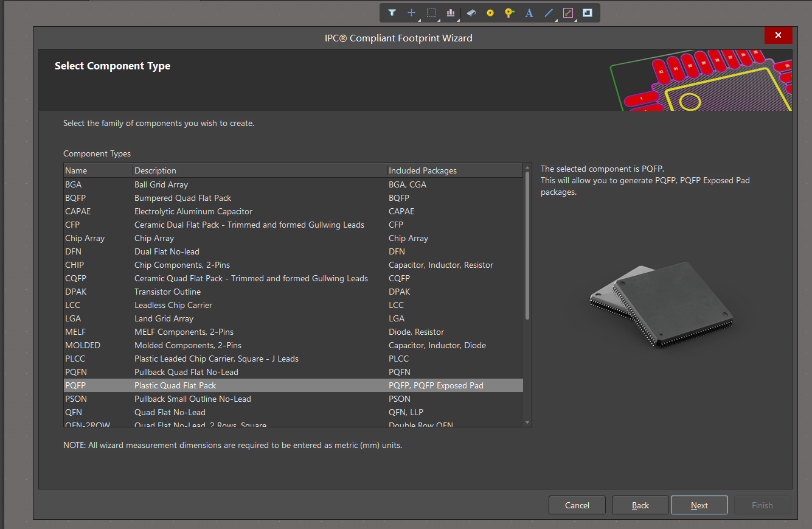Click the list scrollbar down arrow
This screenshot has width=812, height=529.
[x=527, y=422]
